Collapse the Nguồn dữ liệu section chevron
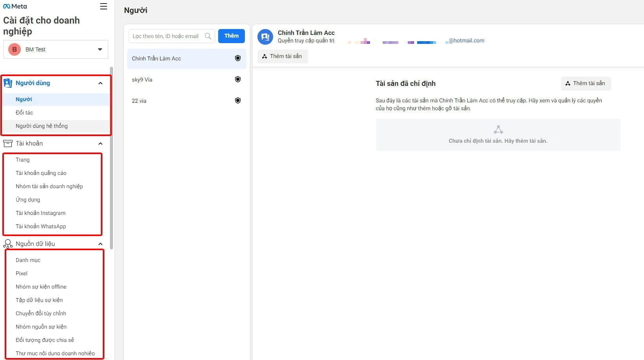This screenshot has width=644, height=360. tap(100, 244)
